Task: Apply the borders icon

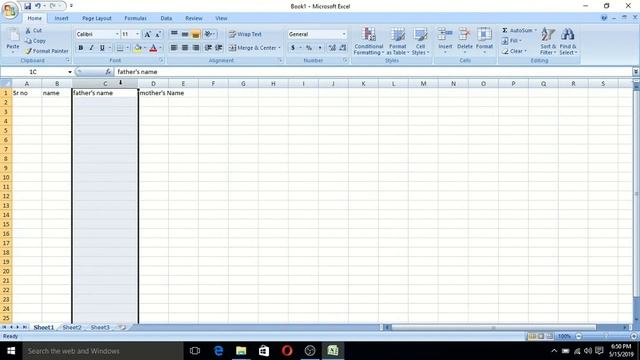Action: [120, 48]
